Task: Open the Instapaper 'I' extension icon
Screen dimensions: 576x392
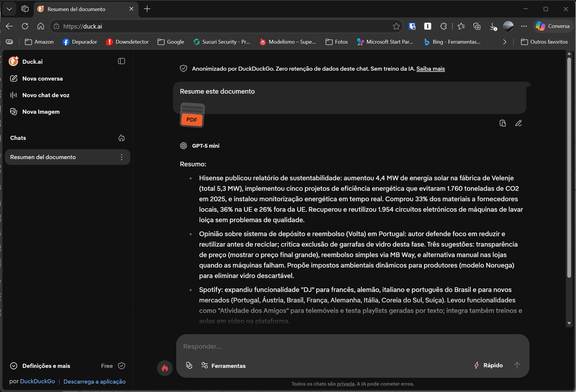Action: [428, 26]
